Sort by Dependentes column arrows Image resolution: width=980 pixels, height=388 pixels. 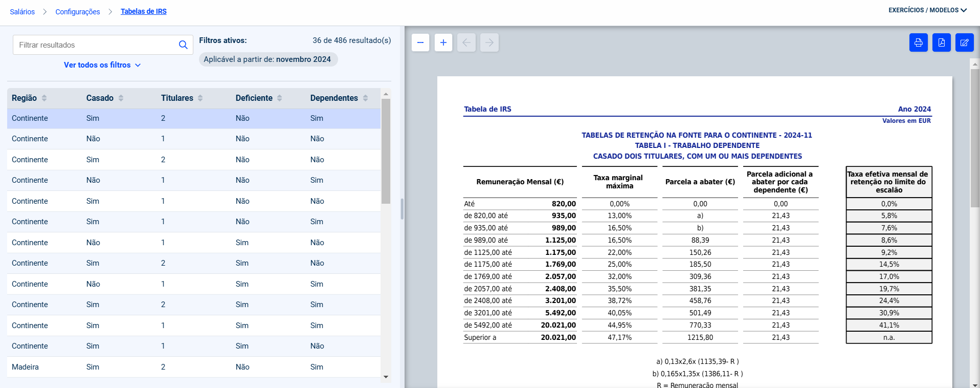365,98
